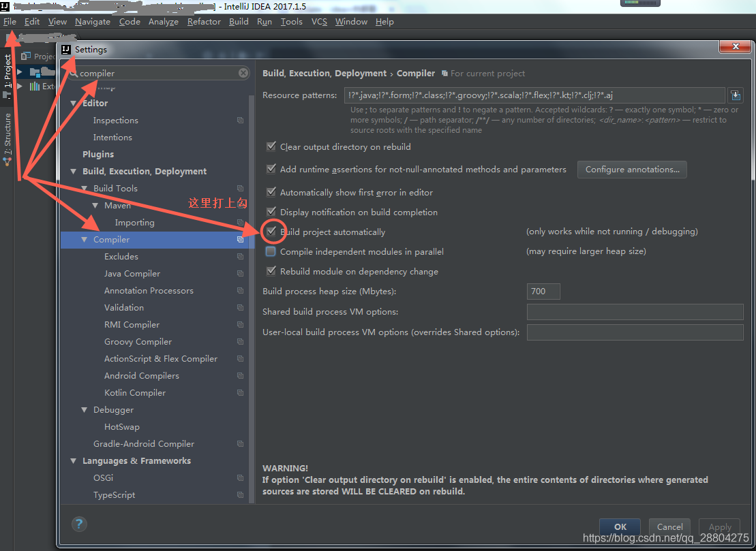This screenshot has height=551, width=756.
Task: Collapse the Compiler tree node
Action: pos(85,239)
